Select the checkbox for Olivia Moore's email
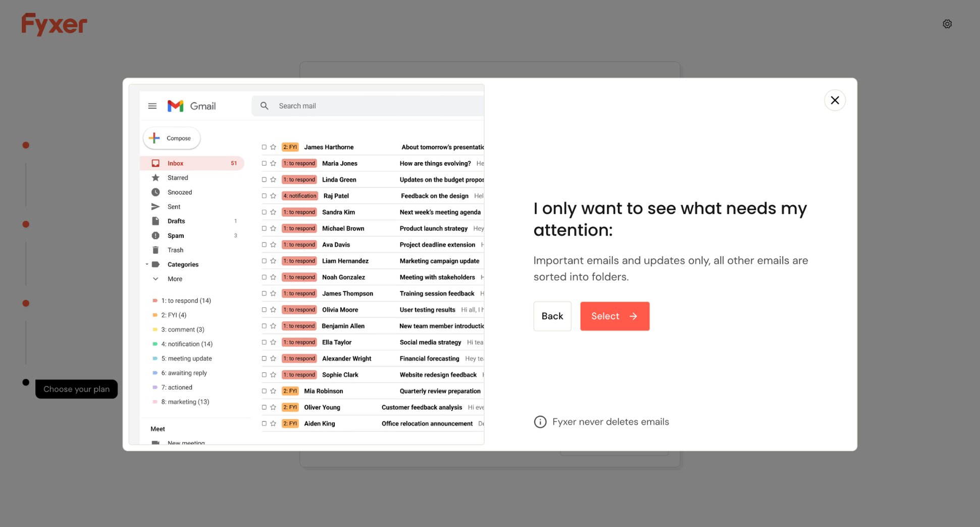Screen dimensions: 980x527 pyautogui.click(x=264, y=309)
